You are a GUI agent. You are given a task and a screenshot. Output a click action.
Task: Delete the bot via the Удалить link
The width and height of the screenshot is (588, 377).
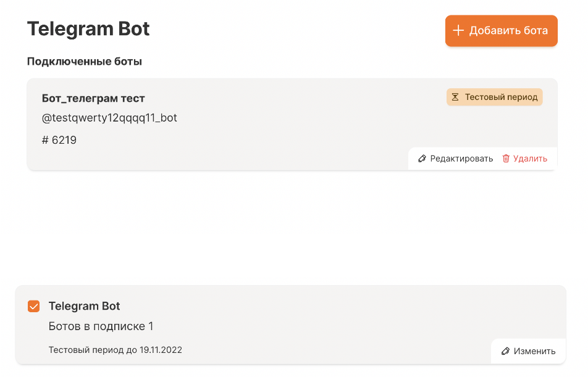[530, 159]
